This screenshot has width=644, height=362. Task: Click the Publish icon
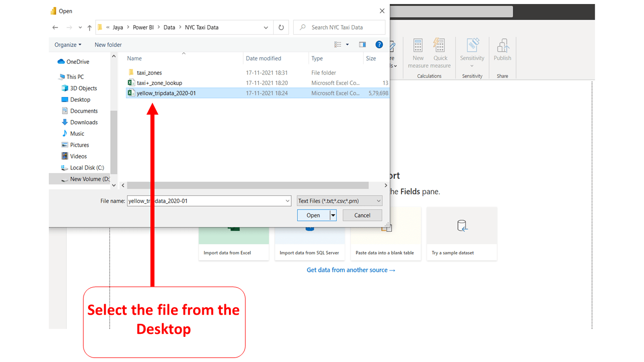[x=502, y=50]
